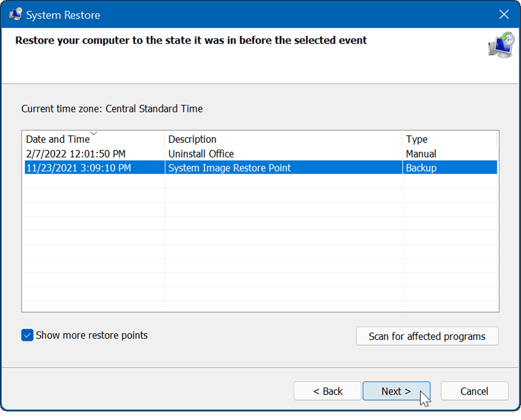
Task: Go back with the Back button
Action: (x=327, y=391)
